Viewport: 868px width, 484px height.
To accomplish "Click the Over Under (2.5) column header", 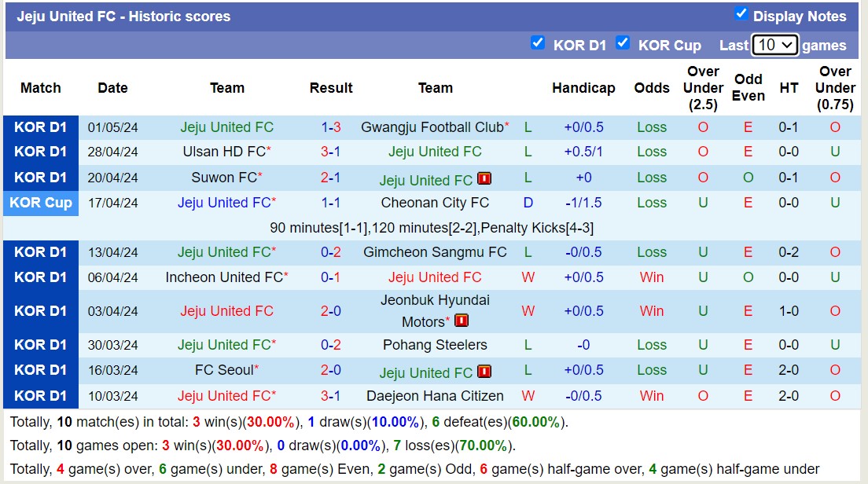I will tap(702, 88).
